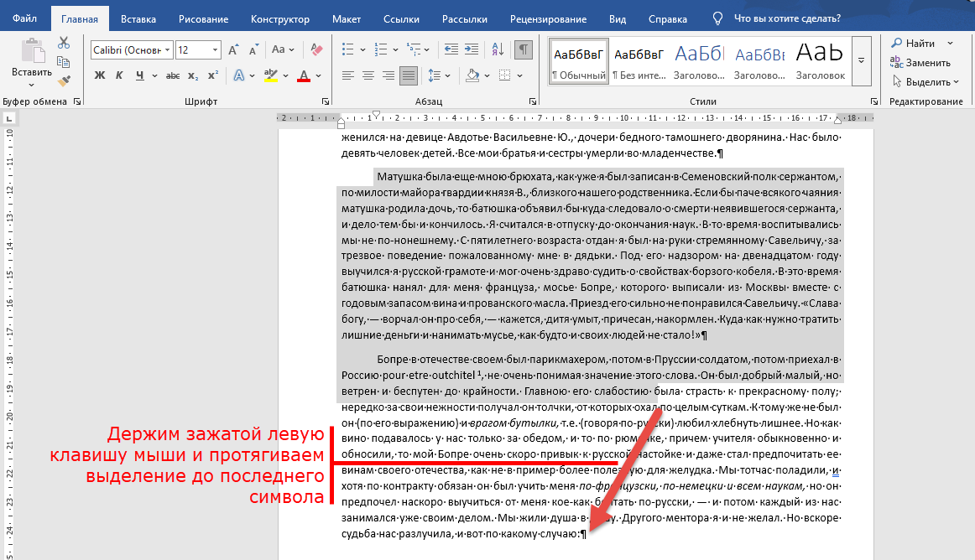Click the Sort (A-Я) icon
Image resolution: width=975 pixels, height=560 pixels.
(x=498, y=49)
